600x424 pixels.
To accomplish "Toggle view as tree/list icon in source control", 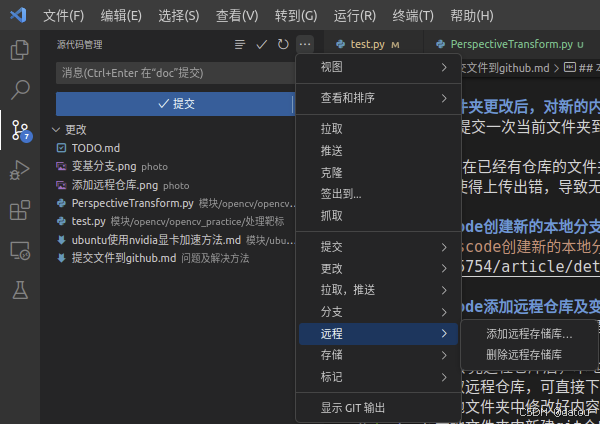I will 240,44.
